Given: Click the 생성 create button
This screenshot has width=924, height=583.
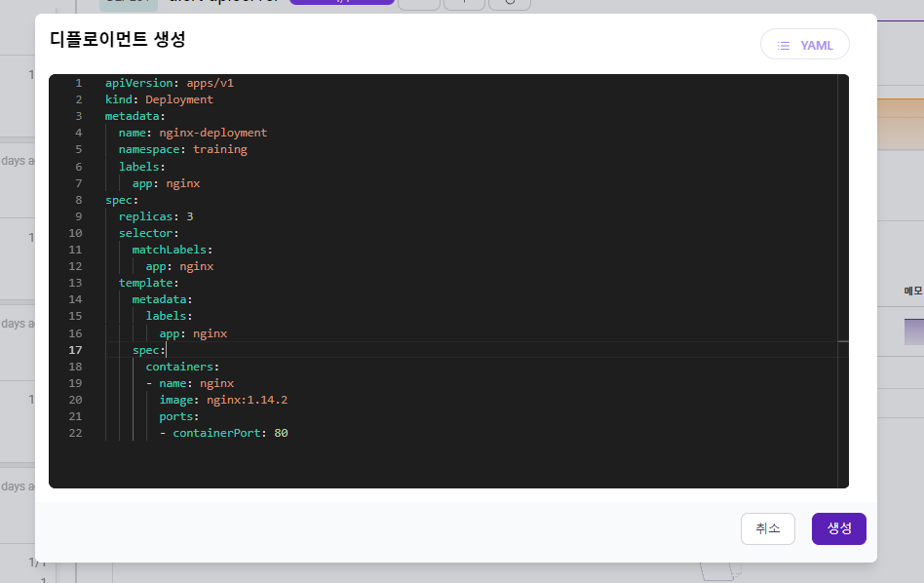Looking at the screenshot, I should pyautogui.click(x=838, y=528).
